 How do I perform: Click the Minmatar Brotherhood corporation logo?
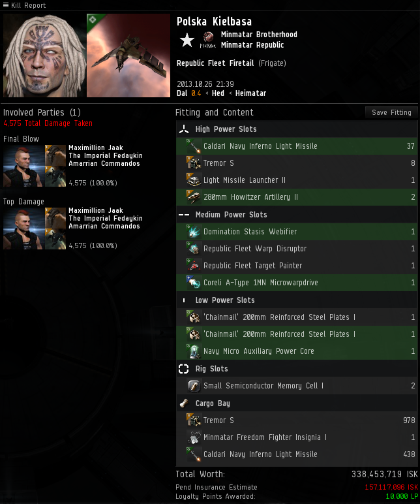click(209, 37)
